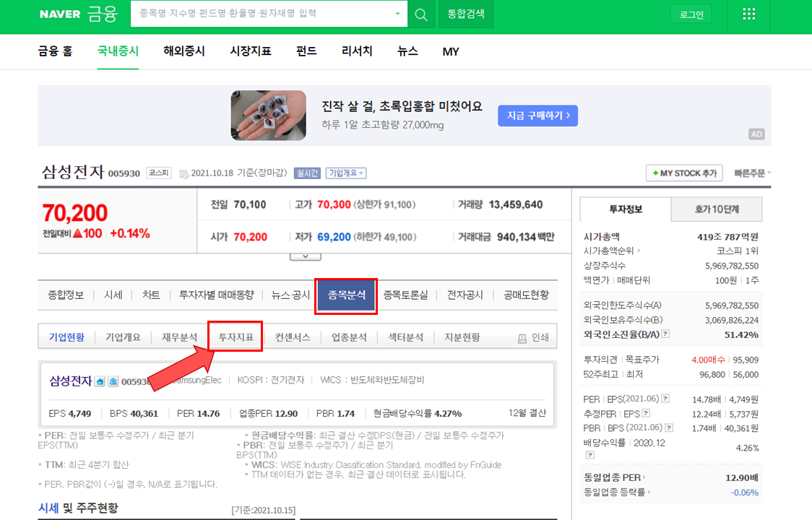The width and height of the screenshot is (812, 520).
Task: Click the ad thumbnail of hand with mussels
Action: [268, 116]
